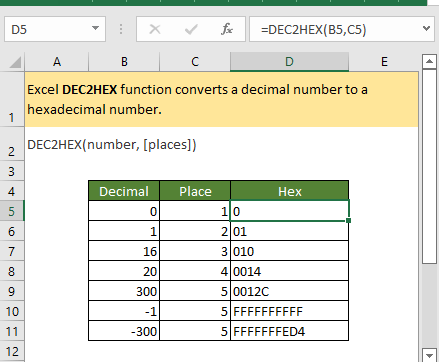Click the Cancel (X) icon in formula bar
The image size is (439, 362).
[x=155, y=29]
